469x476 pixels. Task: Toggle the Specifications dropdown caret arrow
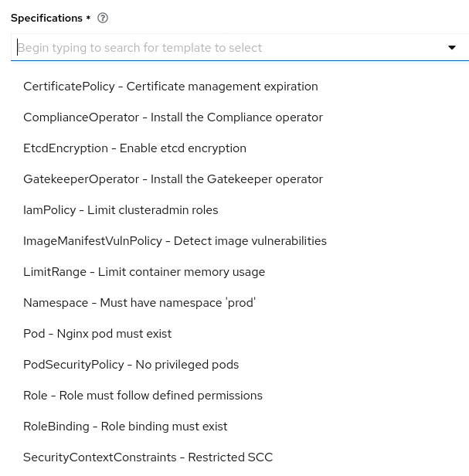pyautogui.click(x=452, y=48)
